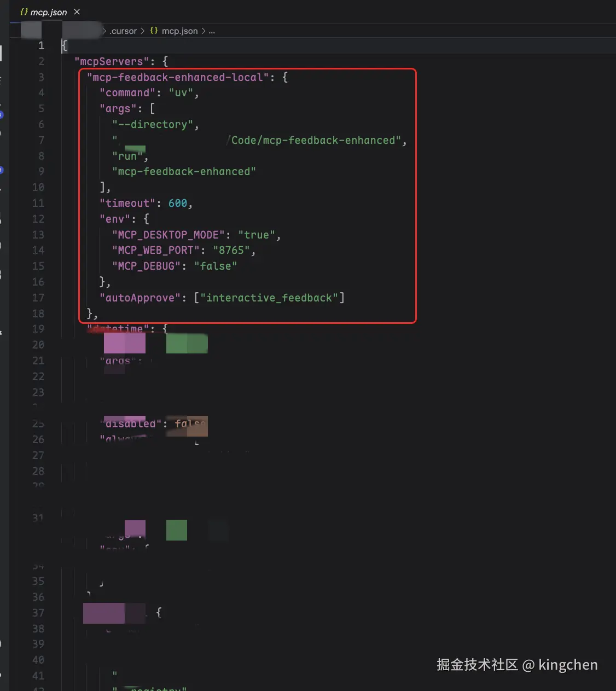
Task: Click the "env" key on line 12
Action: 115,219
